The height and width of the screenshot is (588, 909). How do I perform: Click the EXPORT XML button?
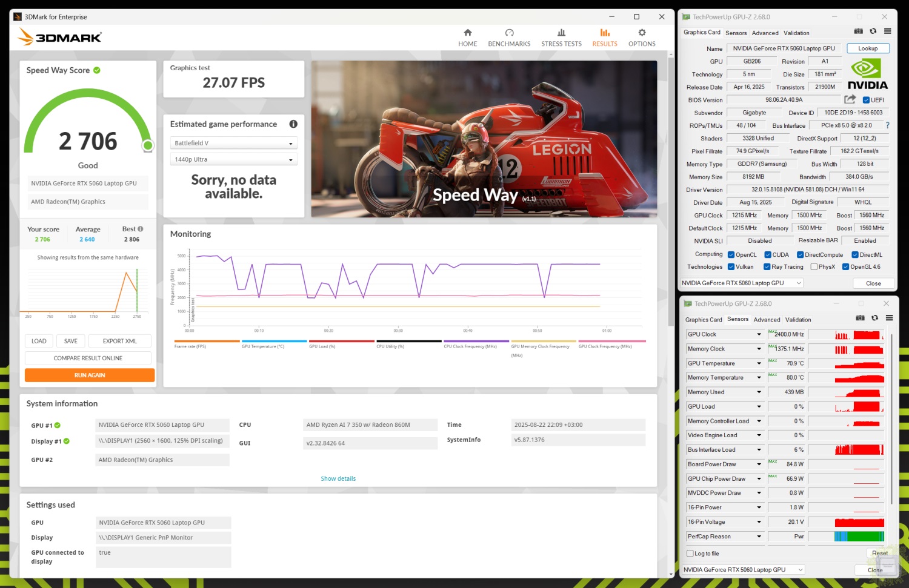[120, 341]
